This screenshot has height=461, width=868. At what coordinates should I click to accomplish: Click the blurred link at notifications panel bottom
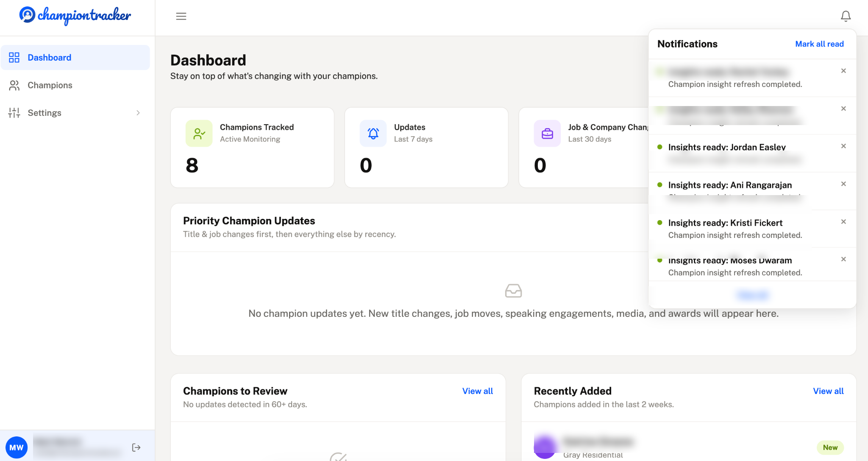752,295
